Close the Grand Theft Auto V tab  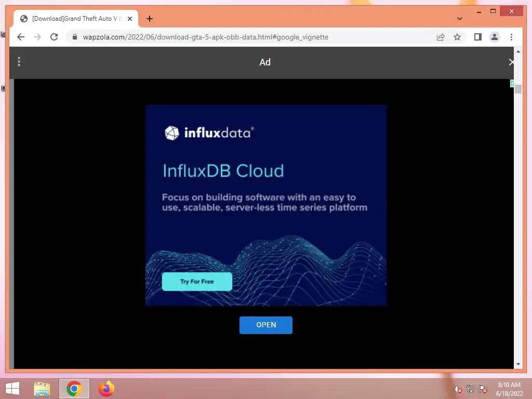(x=129, y=19)
